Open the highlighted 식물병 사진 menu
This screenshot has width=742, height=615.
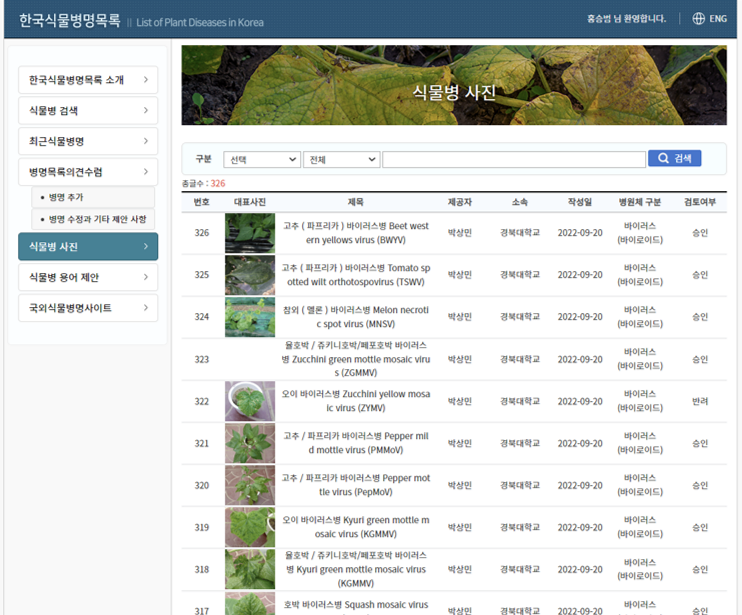[x=88, y=246]
